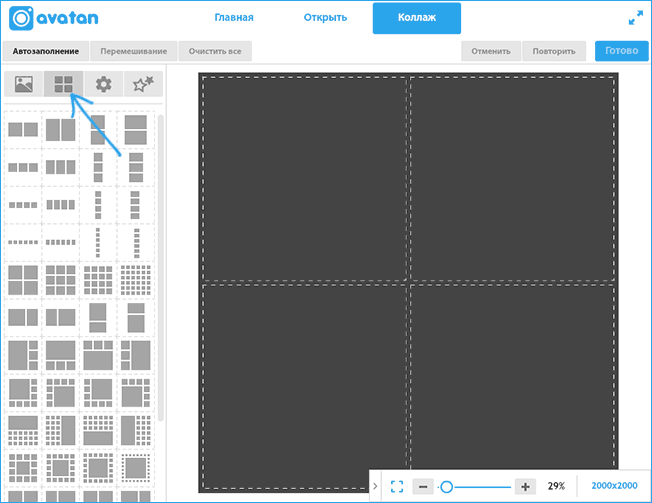
Task: Select the bottom-left collage cell
Action: (304, 387)
